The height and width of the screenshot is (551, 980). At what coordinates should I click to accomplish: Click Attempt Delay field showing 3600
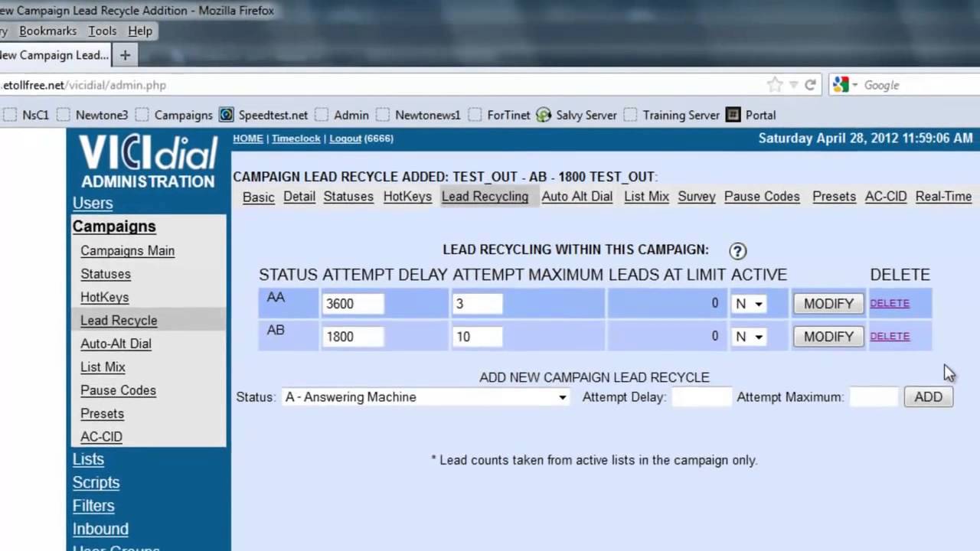pyautogui.click(x=352, y=304)
